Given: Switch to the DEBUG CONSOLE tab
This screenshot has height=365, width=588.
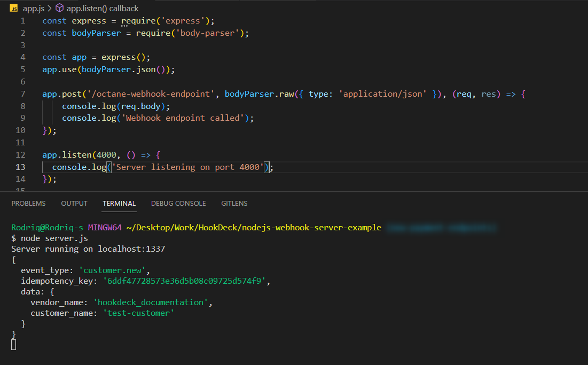Looking at the screenshot, I should pos(178,203).
